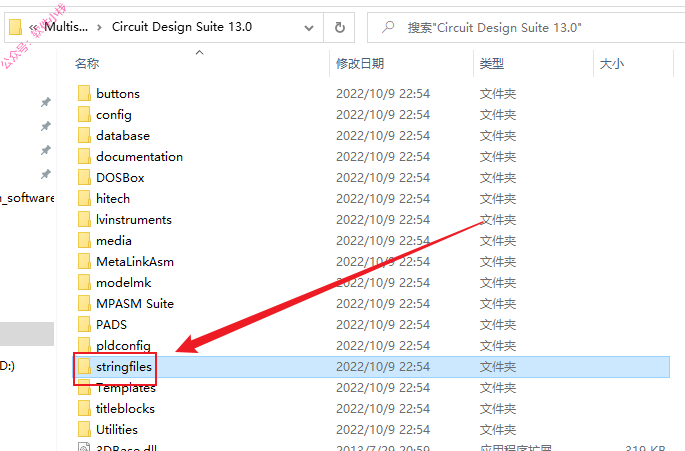Screen dimensions: 685x451
Task: Click the documentation folder icon
Action: click(x=84, y=156)
